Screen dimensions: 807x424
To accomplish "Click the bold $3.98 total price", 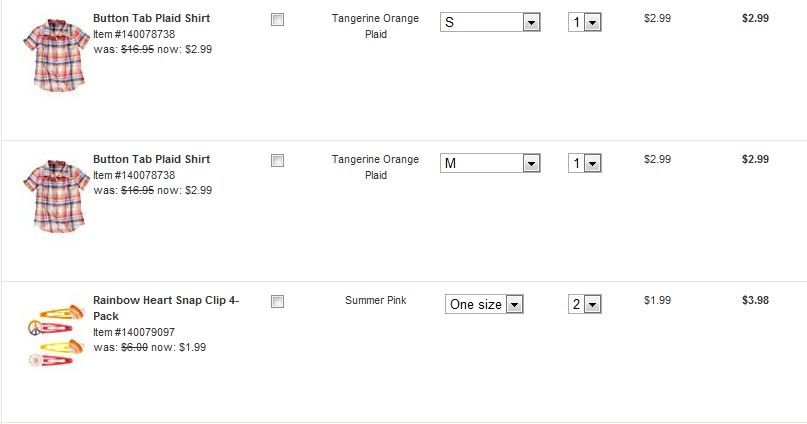I will tap(755, 300).
